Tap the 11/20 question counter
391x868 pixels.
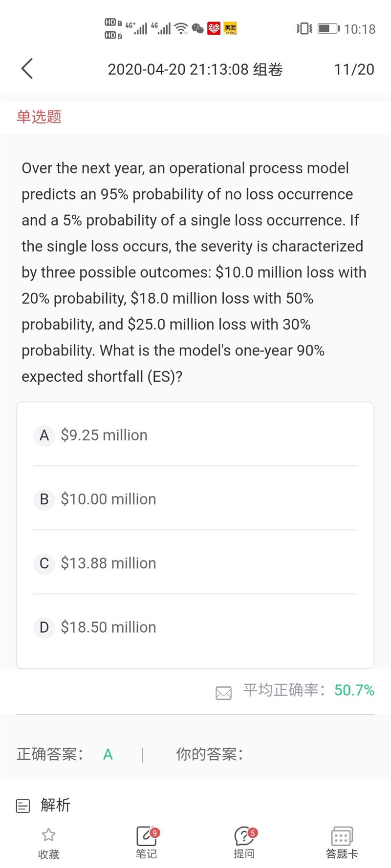(354, 69)
